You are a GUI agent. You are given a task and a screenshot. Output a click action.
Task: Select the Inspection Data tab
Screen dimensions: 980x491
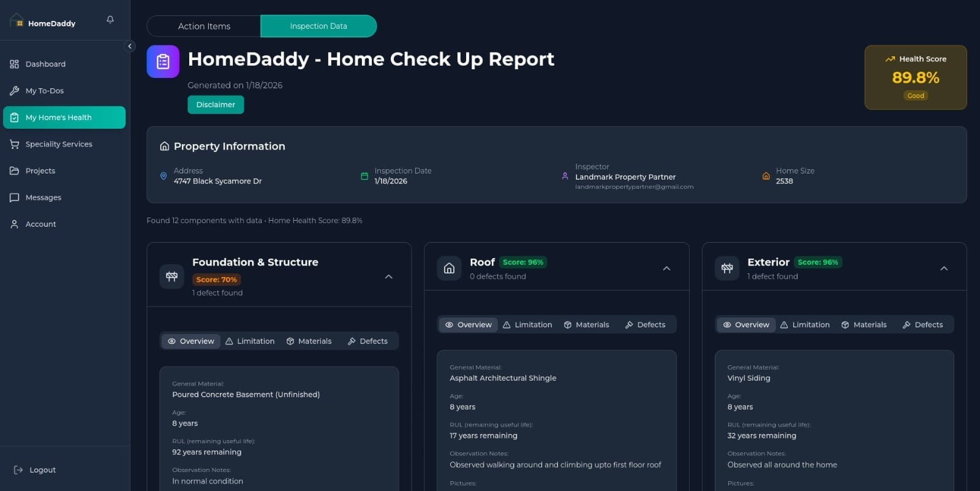pyautogui.click(x=318, y=26)
